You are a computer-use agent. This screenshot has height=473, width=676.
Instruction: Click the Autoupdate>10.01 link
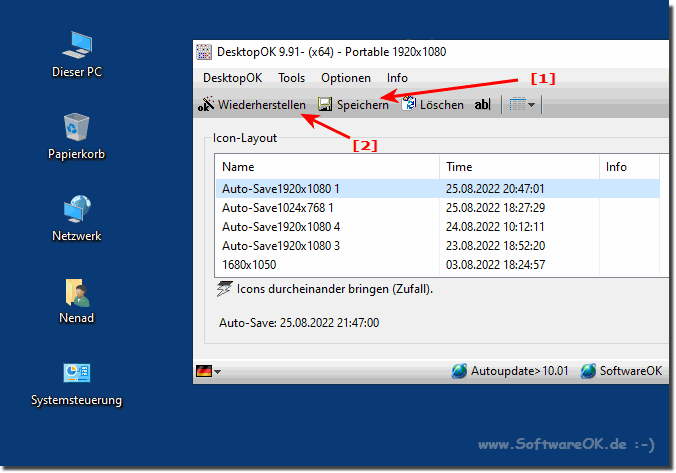(520, 371)
